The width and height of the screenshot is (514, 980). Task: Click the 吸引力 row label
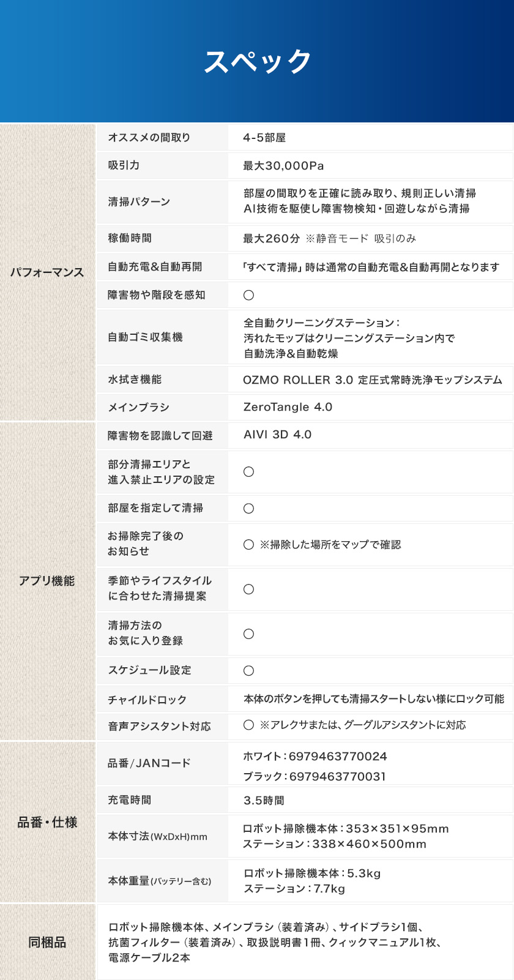(124, 165)
